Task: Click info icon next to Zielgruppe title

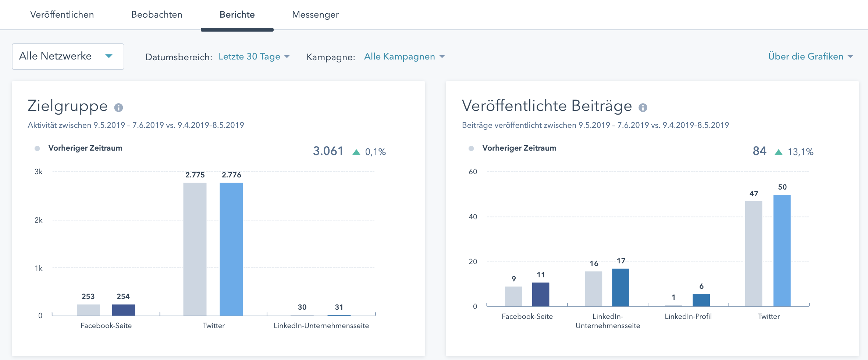Action: click(118, 108)
